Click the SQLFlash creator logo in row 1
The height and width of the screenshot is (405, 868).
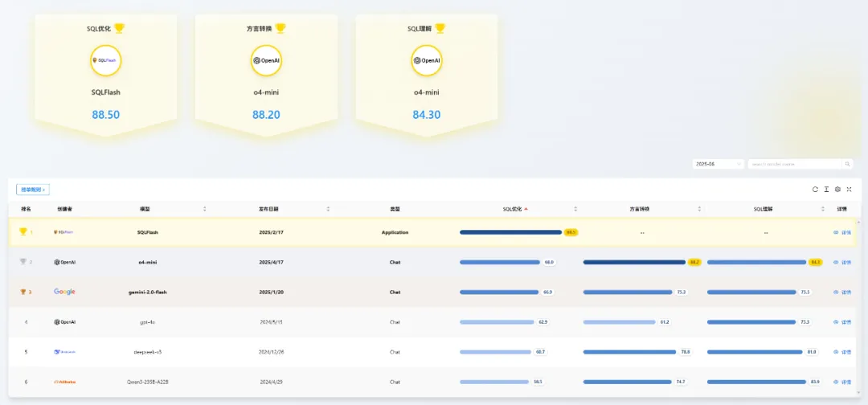click(x=63, y=232)
